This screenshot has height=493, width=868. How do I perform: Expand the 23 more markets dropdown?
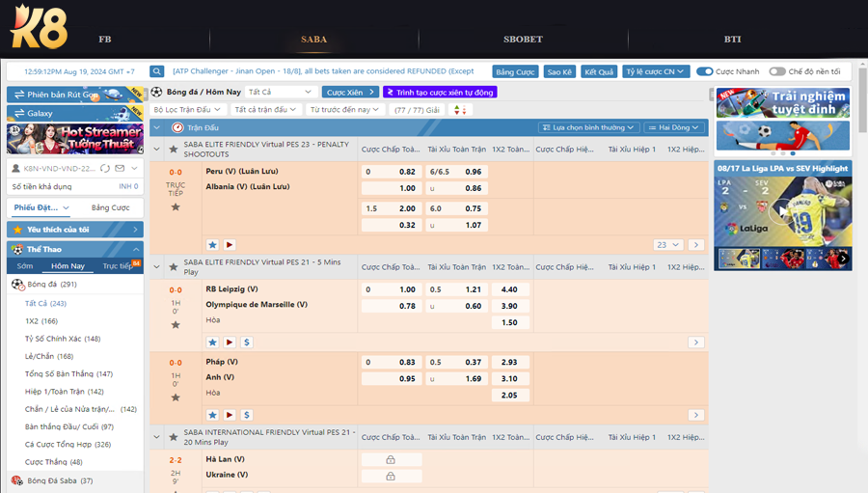[667, 245]
